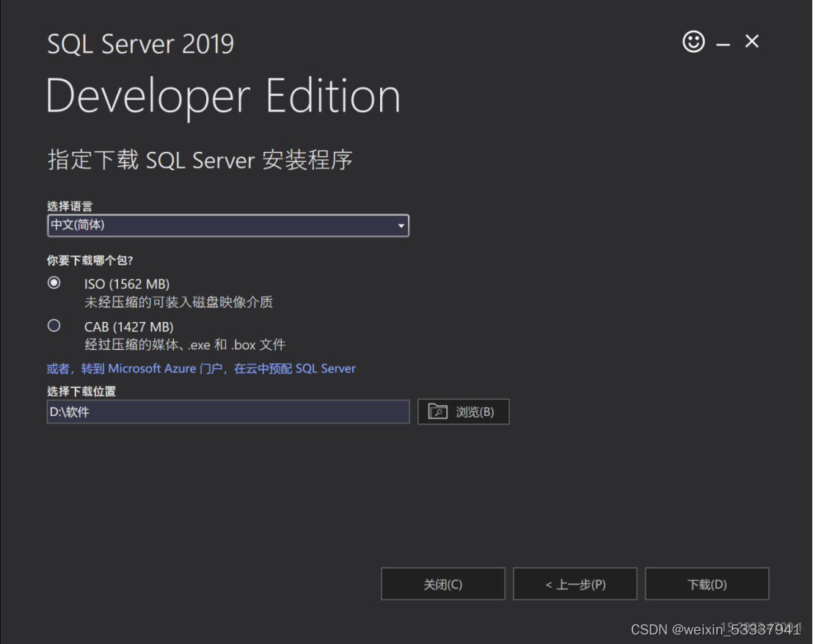
Task: Click the ISO description text 未经压缩的可装入磁盘映像介质
Action: 179,302
